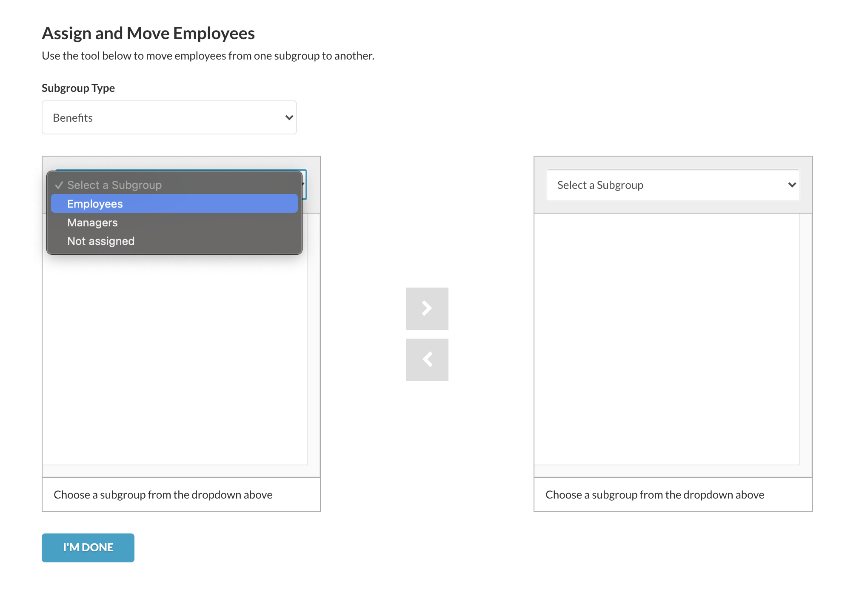
Task: Choose Managers from the subgroup list
Action: [174, 222]
